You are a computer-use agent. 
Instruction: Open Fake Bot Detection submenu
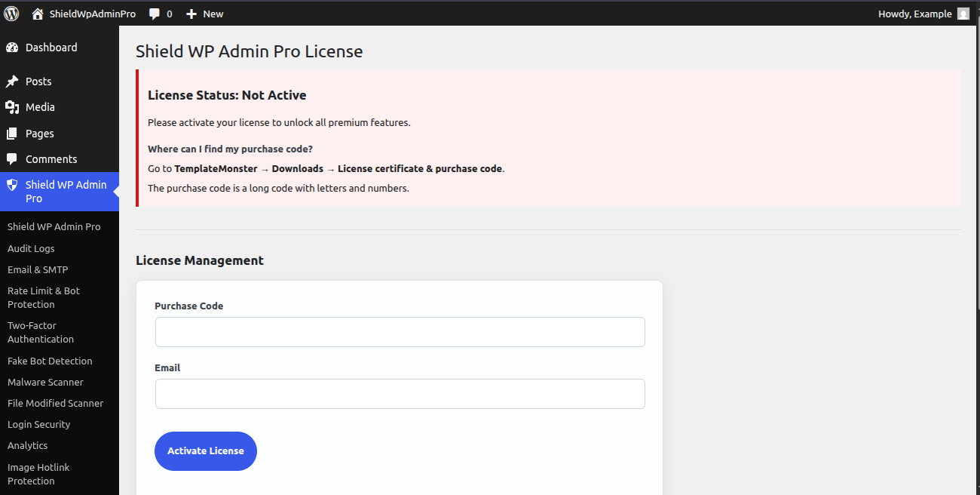click(50, 361)
